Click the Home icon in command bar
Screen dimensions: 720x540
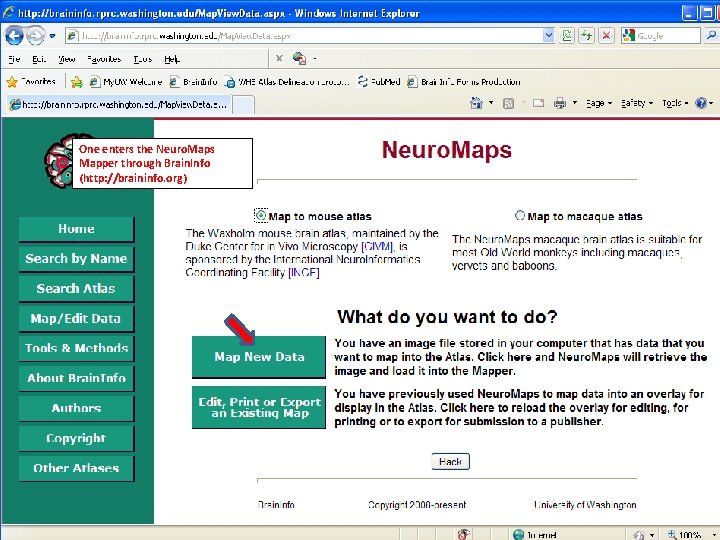tap(476, 103)
